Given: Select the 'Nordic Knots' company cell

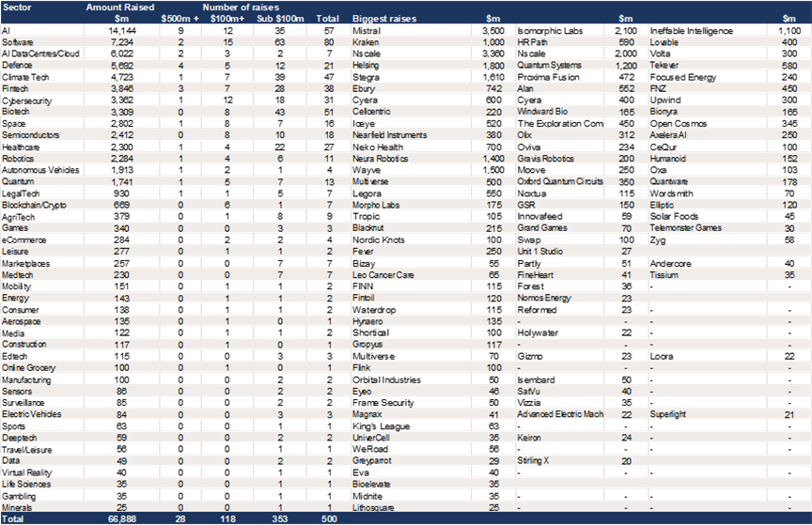Looking at the screenshot, I should 379,239.
